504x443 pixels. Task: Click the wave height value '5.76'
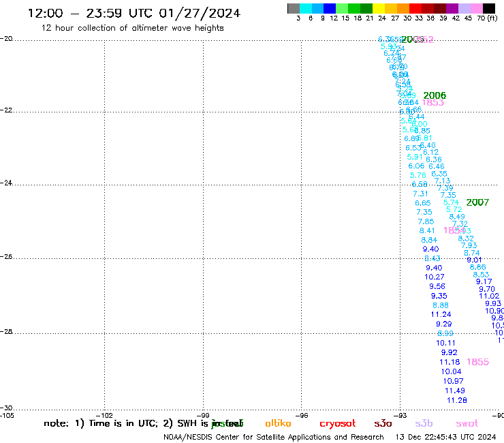click(x=418, y=175)
